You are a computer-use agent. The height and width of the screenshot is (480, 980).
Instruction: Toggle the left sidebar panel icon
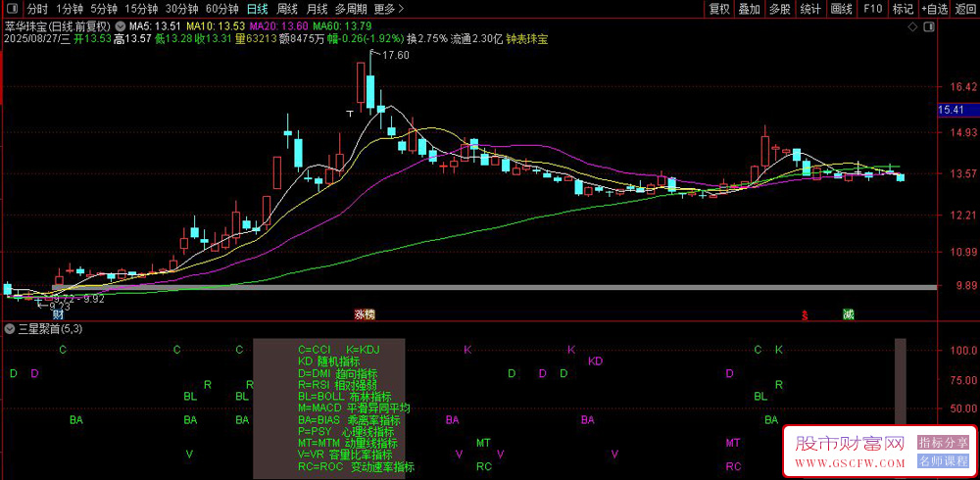click(14, 9)
